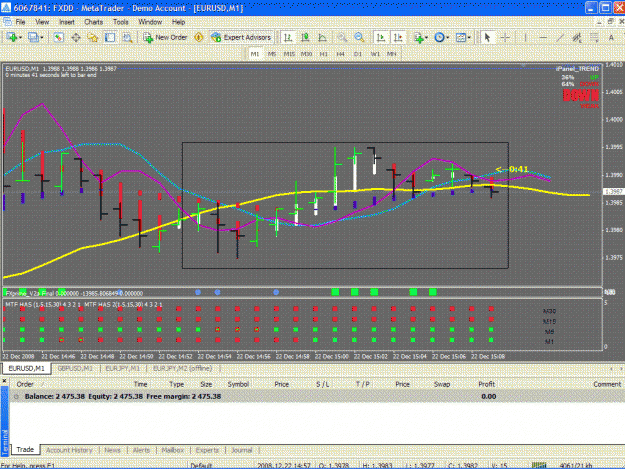The height and width of the screenshot is (469, 625).
Task: Click the Indicators list icon
Action: click(x=418, y=37)
